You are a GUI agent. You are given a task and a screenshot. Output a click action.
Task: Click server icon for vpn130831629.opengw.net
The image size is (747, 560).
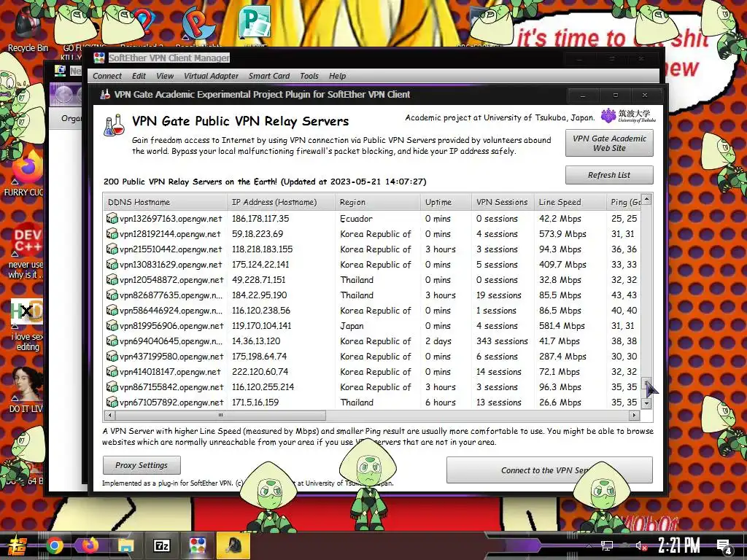tap(112, 264)
